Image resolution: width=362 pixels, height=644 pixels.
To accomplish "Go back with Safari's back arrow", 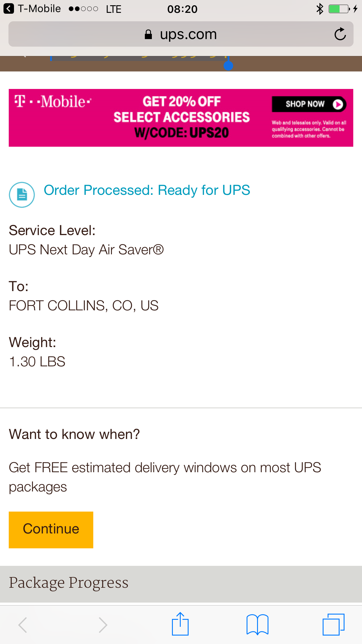I will [23, 625].
